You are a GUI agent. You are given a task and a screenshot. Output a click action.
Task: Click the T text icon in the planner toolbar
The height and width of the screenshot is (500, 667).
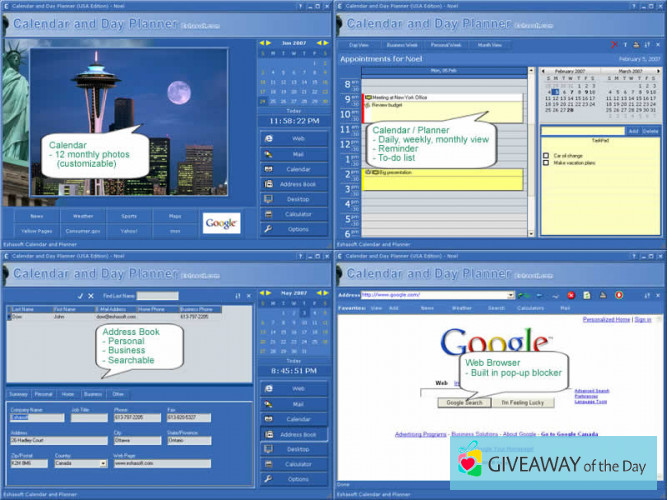[625, 45]
